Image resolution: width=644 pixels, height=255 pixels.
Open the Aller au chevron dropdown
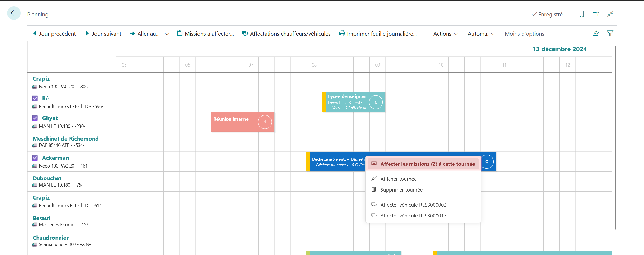pos(167,34)
